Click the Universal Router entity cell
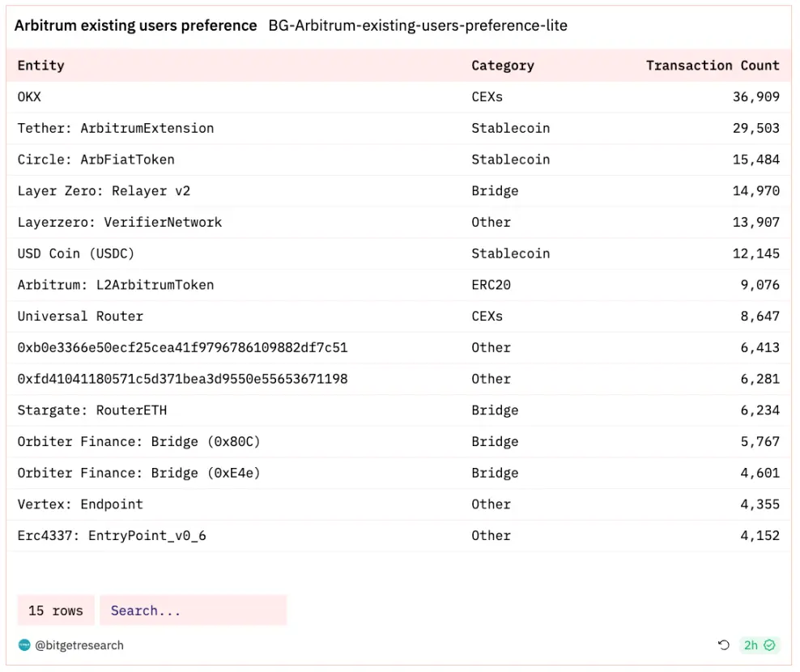This screenshot has width=800, height=672. tap(80, 317)
